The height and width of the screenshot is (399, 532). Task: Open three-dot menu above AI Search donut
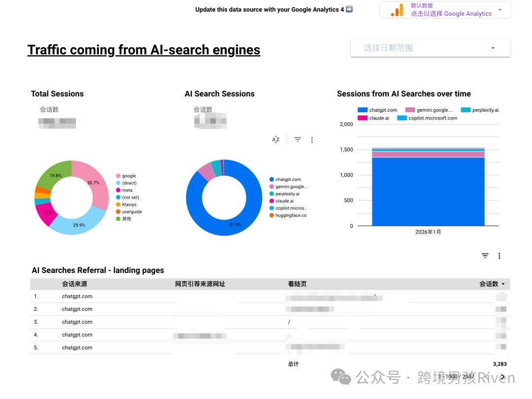(x=312, y=140)
